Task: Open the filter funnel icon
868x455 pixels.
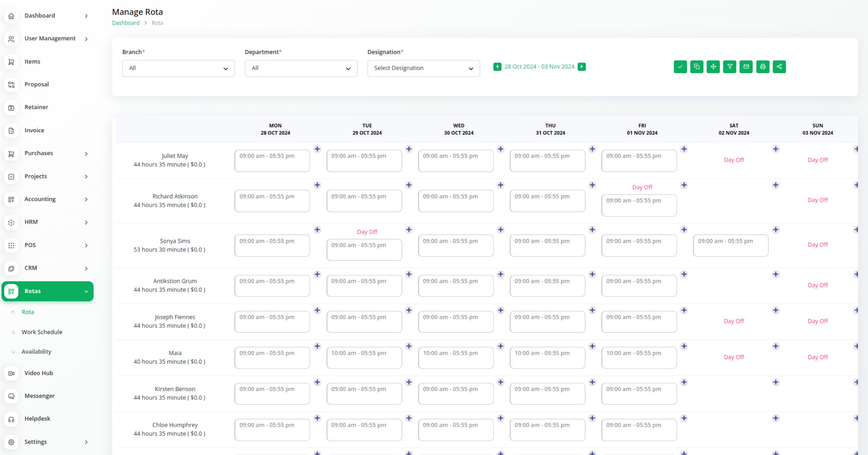Action: click(729, 67)
